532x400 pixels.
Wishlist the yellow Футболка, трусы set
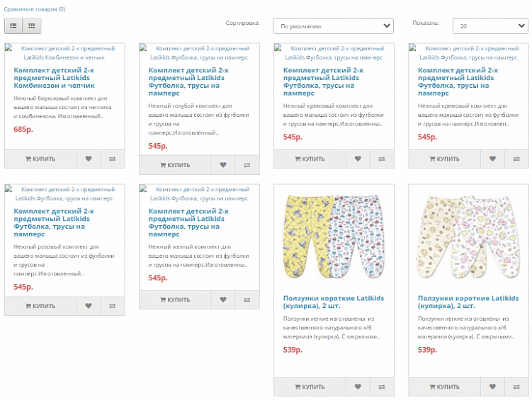pyautogui.click(x=223, y=300)
